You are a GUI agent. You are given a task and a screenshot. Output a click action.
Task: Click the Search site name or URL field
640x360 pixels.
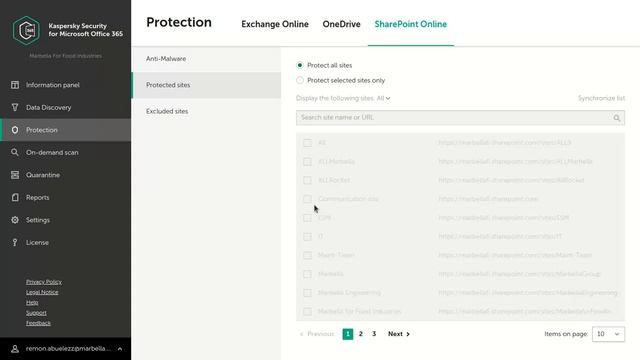(460, 118)
